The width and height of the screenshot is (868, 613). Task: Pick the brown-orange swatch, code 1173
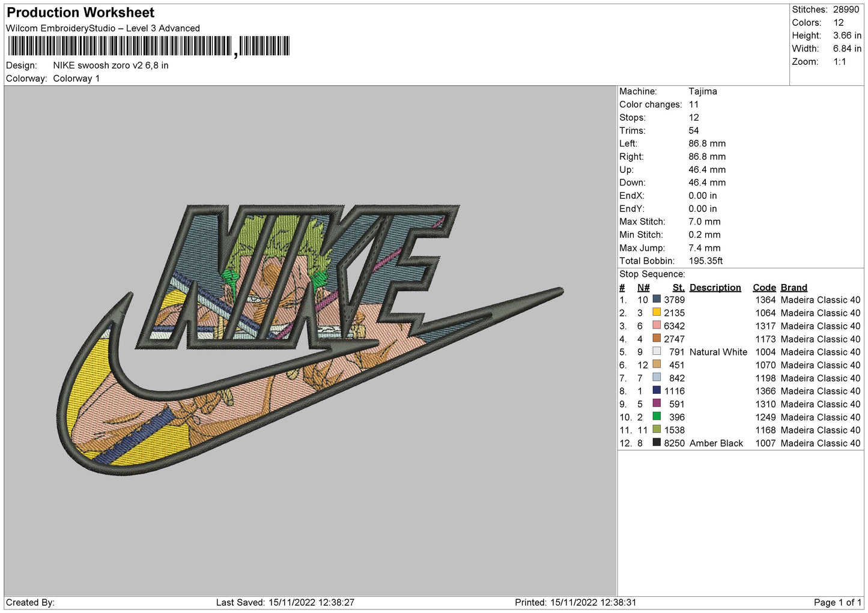tap(657, 339)
